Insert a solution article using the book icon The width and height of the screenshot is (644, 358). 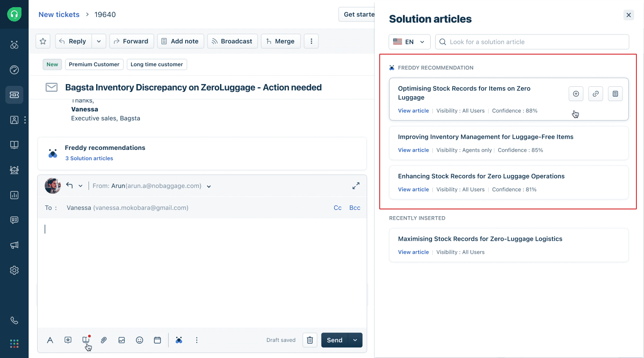tap(86, 340)
